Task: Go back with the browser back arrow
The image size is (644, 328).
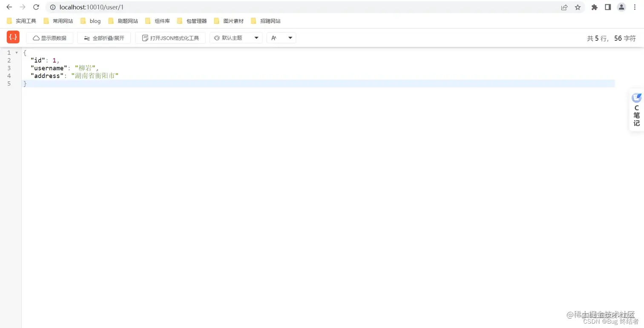Action: click(x=9, y=7)
